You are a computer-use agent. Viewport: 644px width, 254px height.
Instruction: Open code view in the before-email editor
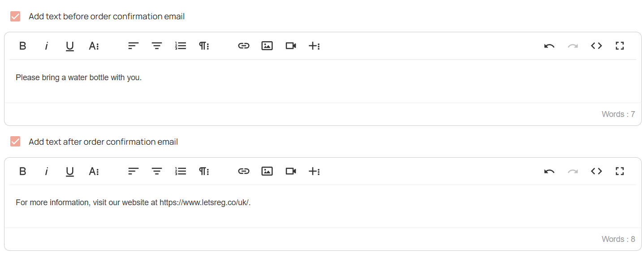point(596,46)
